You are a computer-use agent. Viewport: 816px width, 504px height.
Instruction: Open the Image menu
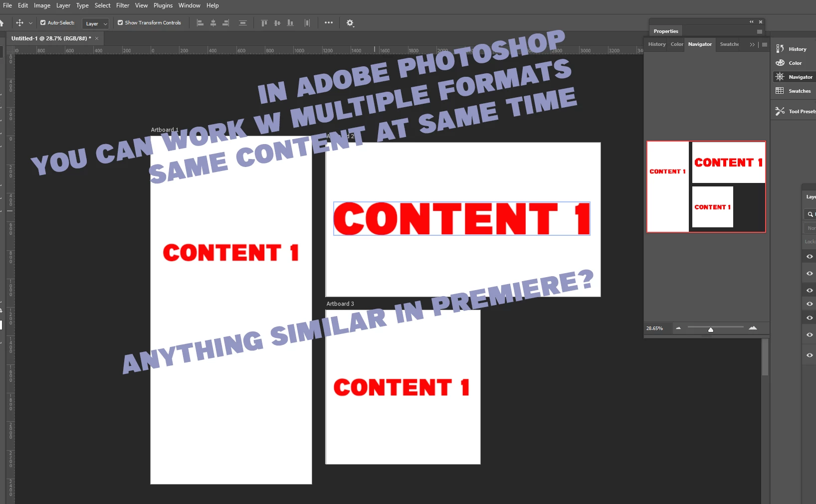(x=42, y=5)
